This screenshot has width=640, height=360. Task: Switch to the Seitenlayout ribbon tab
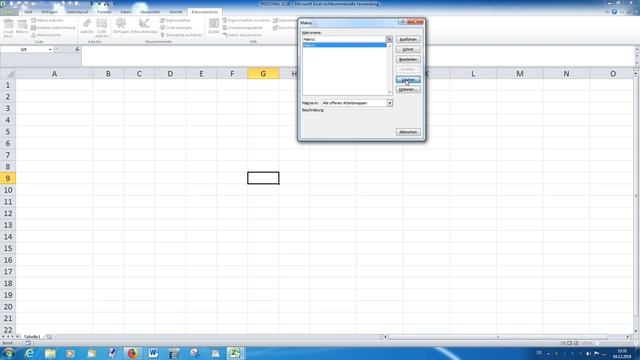77,12
